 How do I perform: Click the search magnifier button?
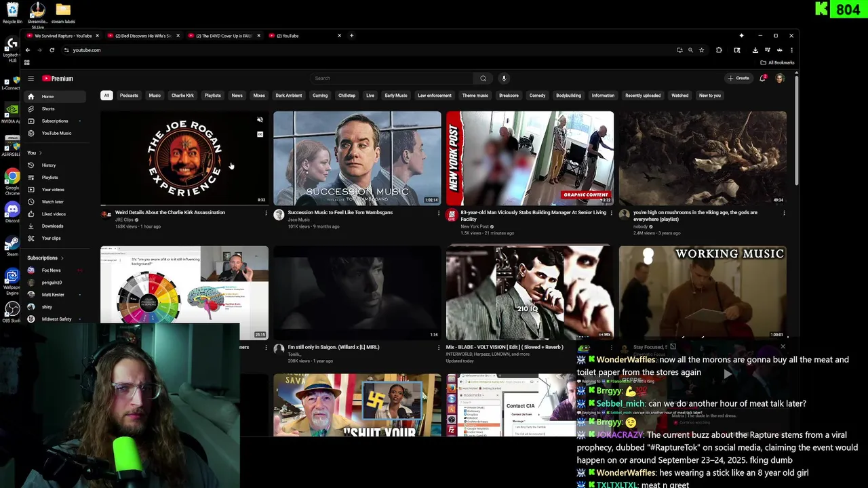coord(483,79)
